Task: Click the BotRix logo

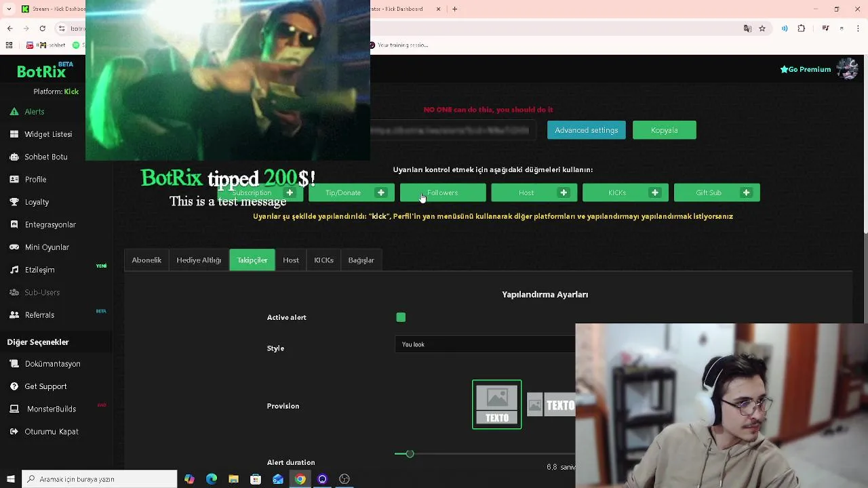Action: point(41,72)
